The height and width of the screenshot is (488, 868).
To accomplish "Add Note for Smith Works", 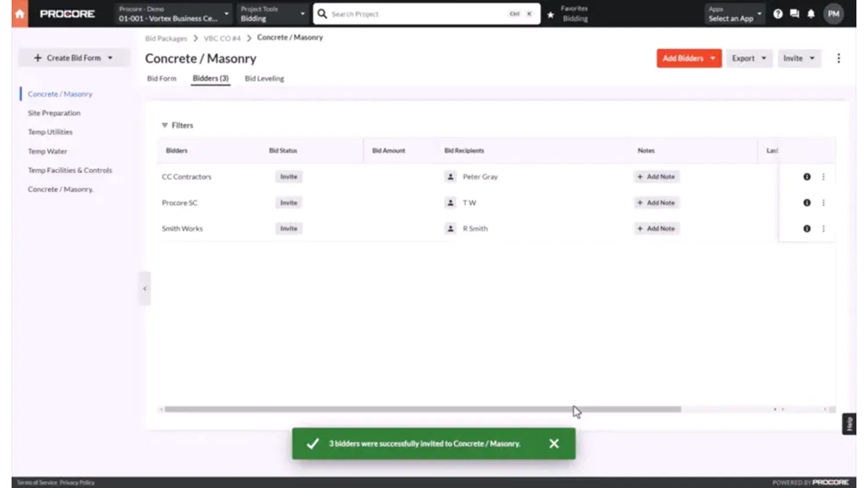I will (656, 229).
